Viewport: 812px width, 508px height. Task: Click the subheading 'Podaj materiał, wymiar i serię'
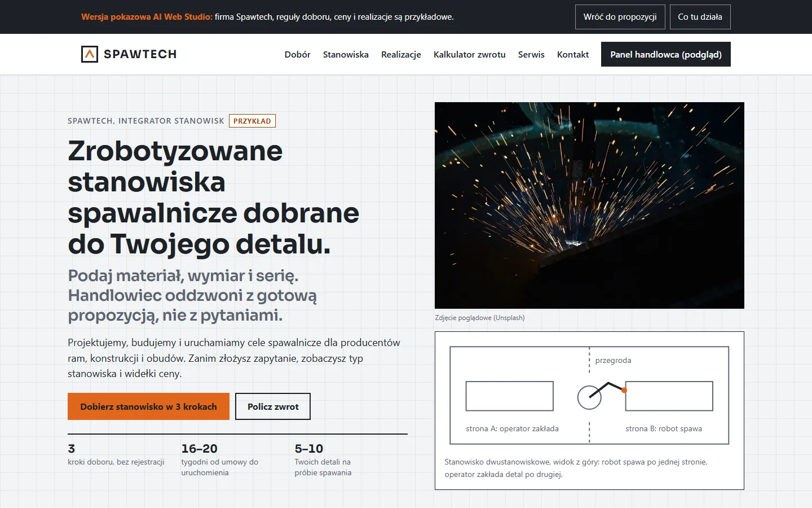[192, 295]
